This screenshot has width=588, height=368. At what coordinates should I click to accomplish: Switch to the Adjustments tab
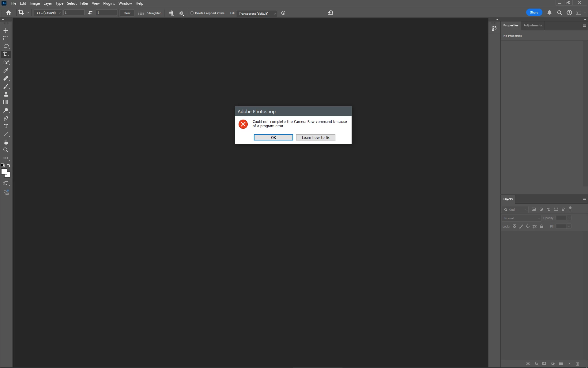pyautogui.click(x=532, y=25)
